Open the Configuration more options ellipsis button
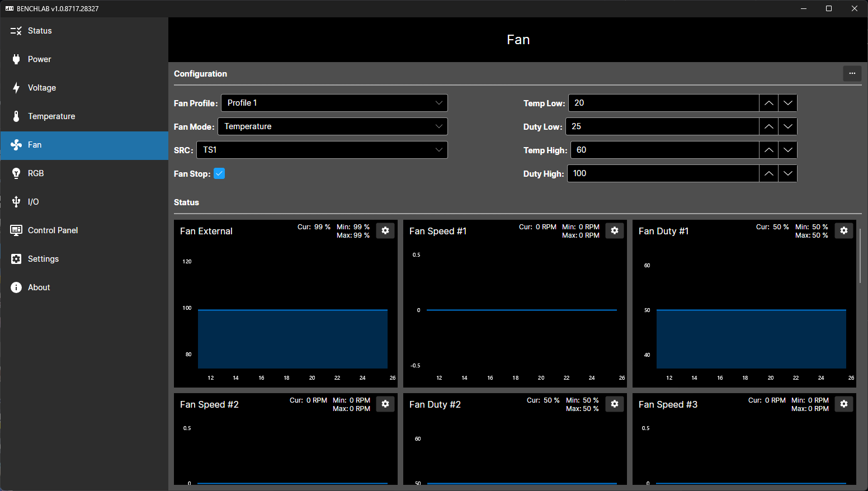Viewport: 868px width, 491px height. 852,73
